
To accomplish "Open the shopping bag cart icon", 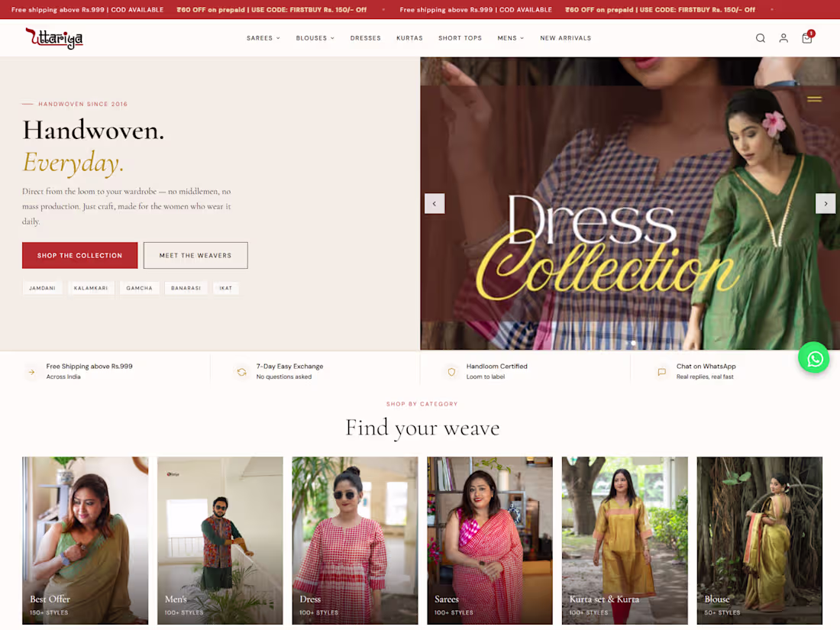I will [807, 37].
